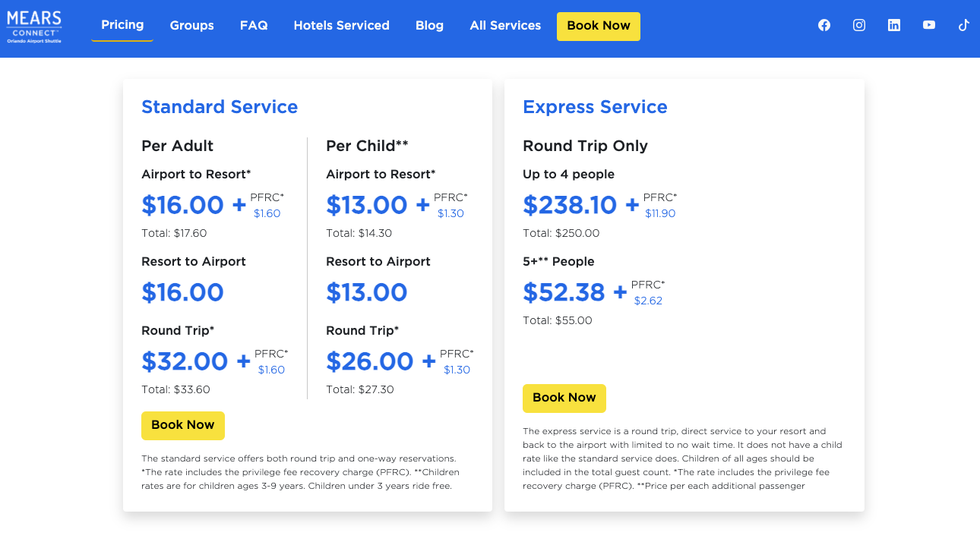This screenshot has height=545, width=980.
Task: Select the Pricing menu item
Action: click(122, 25)
